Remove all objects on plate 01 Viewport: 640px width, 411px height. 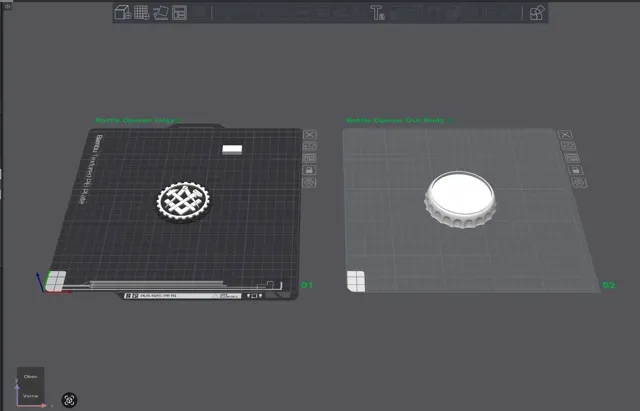[x=310, y=135]
